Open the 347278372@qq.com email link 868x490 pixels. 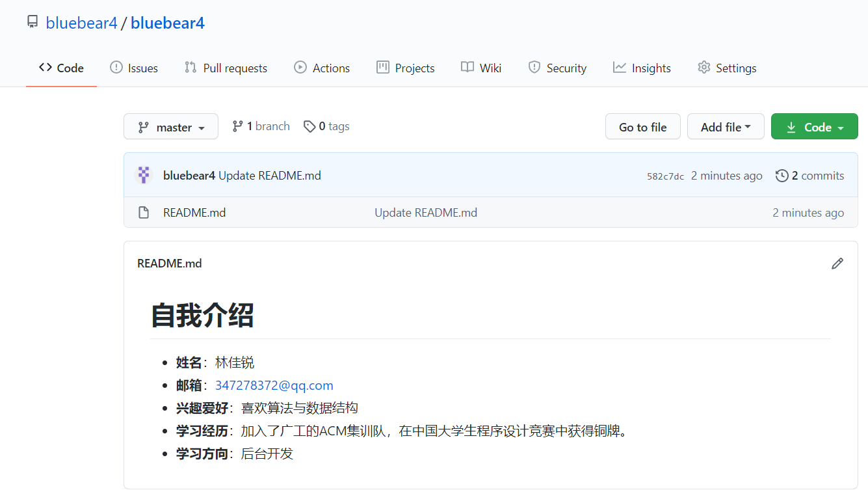(274, 385)
